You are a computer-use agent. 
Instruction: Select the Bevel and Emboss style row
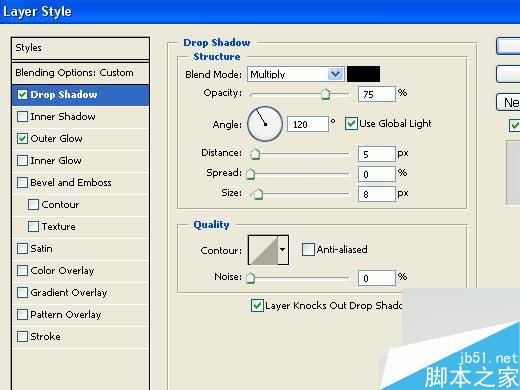80,183
